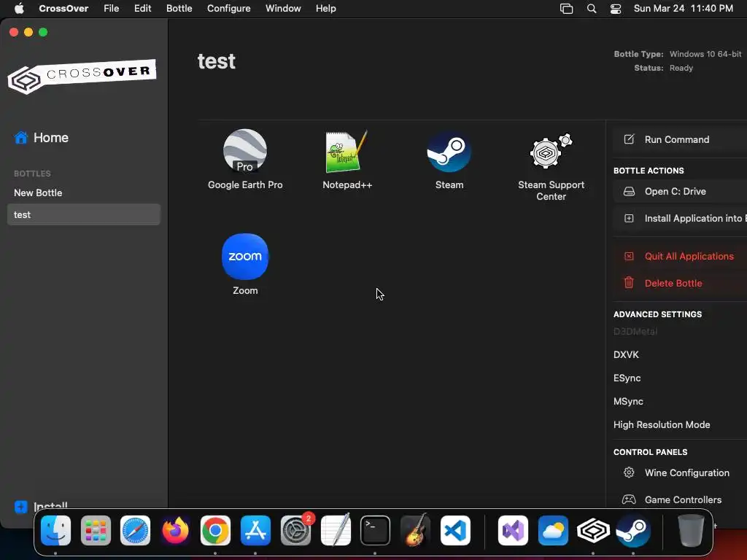
Task: Click the 'test' bottle title heading
Action: (x=216, y=61)
